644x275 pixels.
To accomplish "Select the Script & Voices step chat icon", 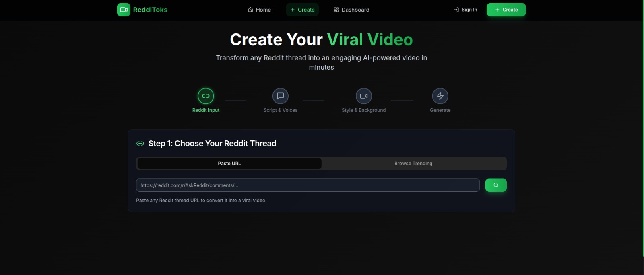I will pos(281,96).
